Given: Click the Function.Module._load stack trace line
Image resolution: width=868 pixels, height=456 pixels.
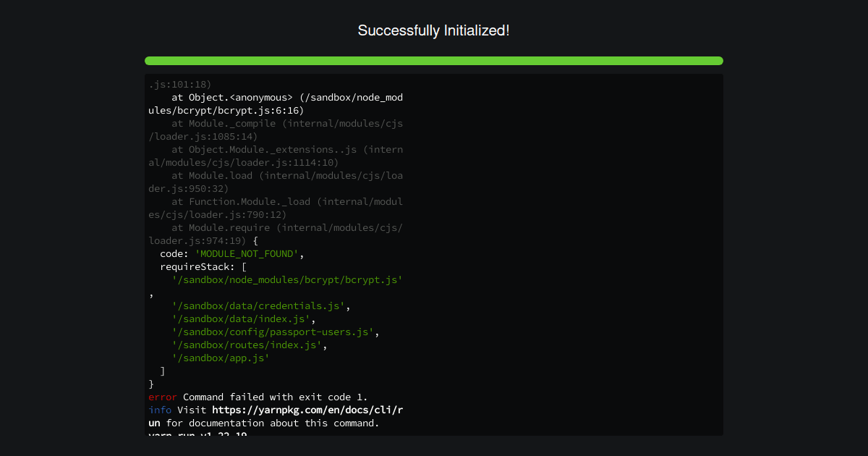Looking at the screenshot, I should point(286,201).
